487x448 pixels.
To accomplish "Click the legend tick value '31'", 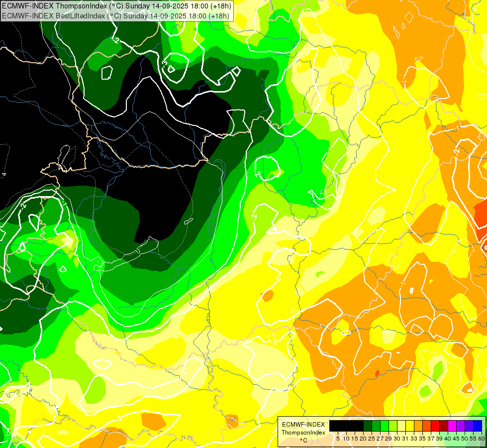I will (405, 439).
